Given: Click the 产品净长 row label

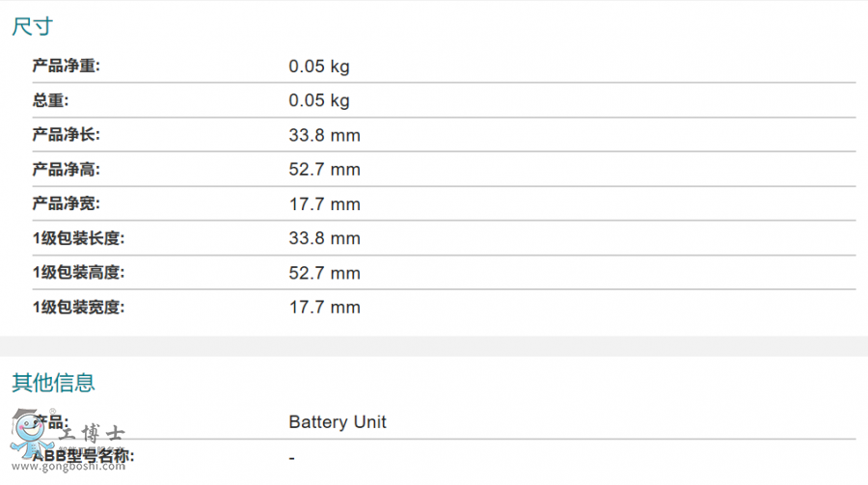Looking at the screenshot, I should point(66,135).
